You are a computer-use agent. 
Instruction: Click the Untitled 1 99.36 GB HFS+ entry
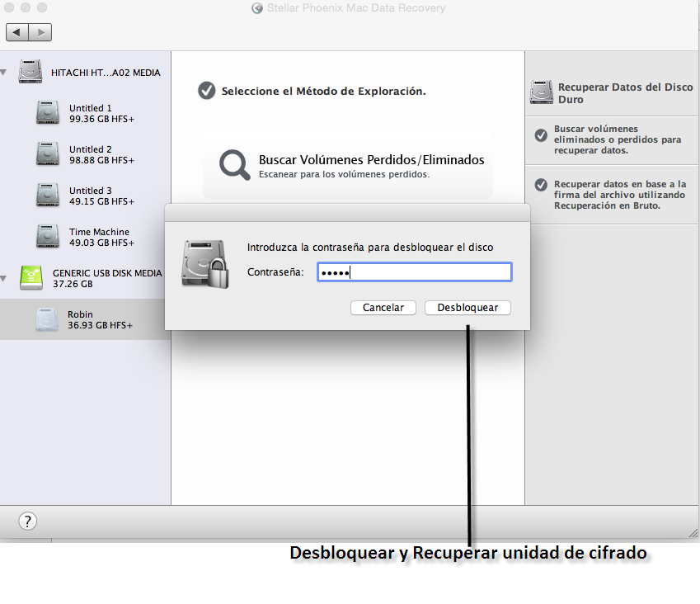(x=85, y=114)
